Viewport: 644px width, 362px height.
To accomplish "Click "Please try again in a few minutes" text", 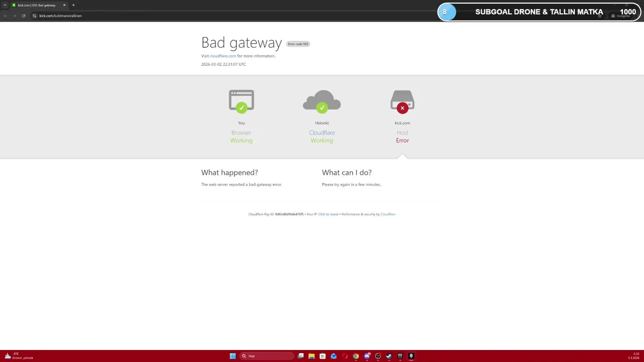I will tap(351, 185).
